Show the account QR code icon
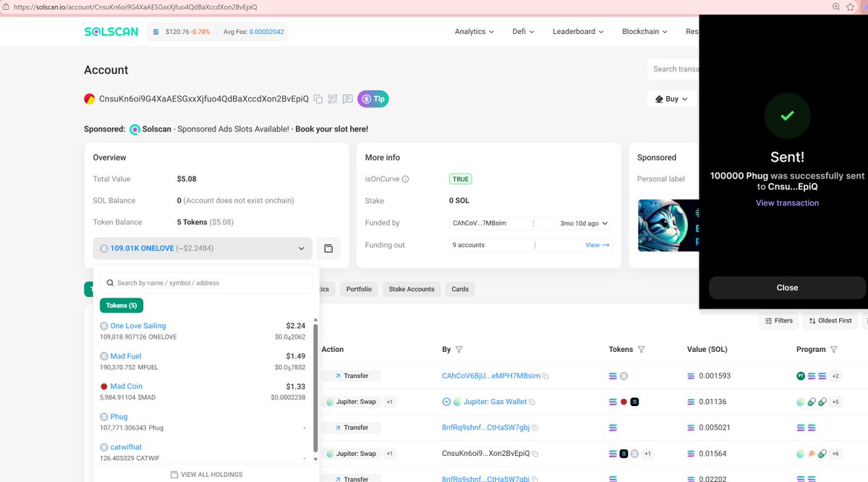868x482 pixels. [333, 99]
